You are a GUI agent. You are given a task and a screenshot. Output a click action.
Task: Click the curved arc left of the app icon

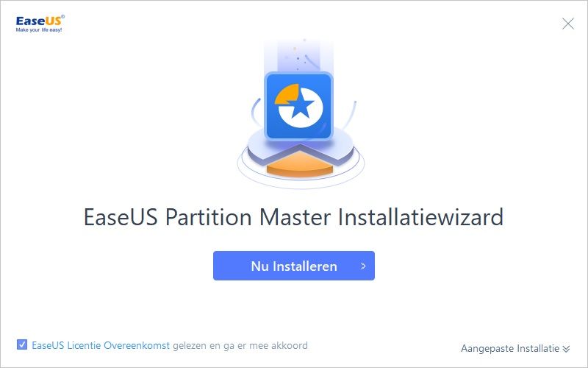[256, 112]
